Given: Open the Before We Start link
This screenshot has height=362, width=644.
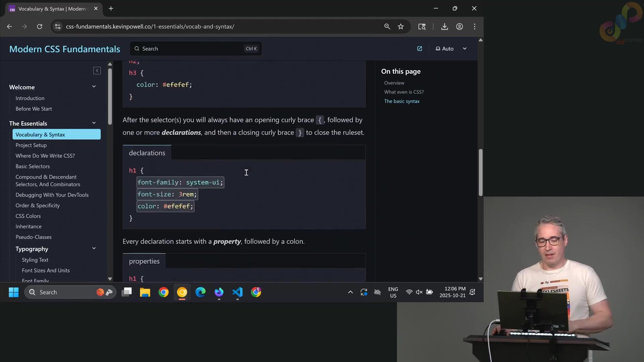Looking at the screenshot, I should (34, 109).
